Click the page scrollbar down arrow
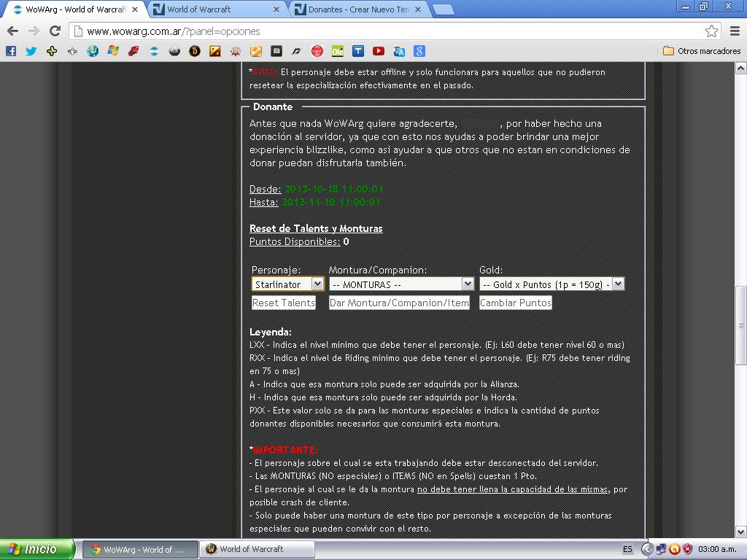 coord(741,532)
